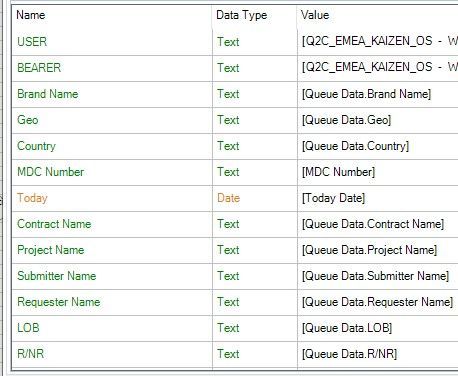Click the [Today Date] value field
Screen dimensions: 458x376
pos(378,198)
